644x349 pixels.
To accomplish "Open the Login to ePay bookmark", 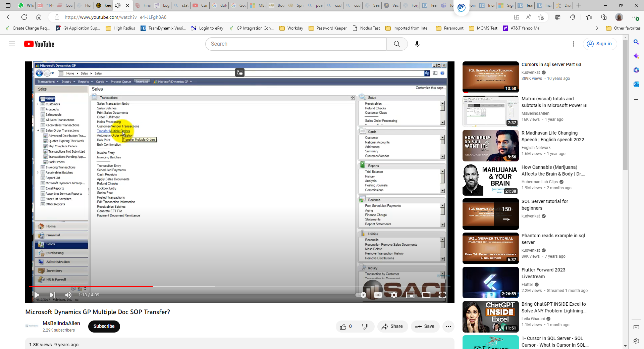I will [x=207, y=28].
